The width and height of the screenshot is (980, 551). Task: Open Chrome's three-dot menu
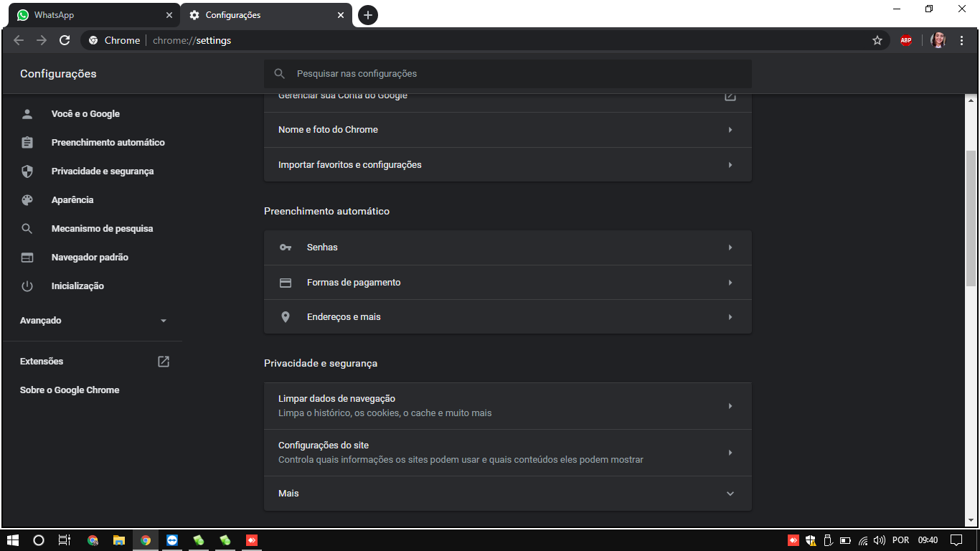click(x=962, y=40)
